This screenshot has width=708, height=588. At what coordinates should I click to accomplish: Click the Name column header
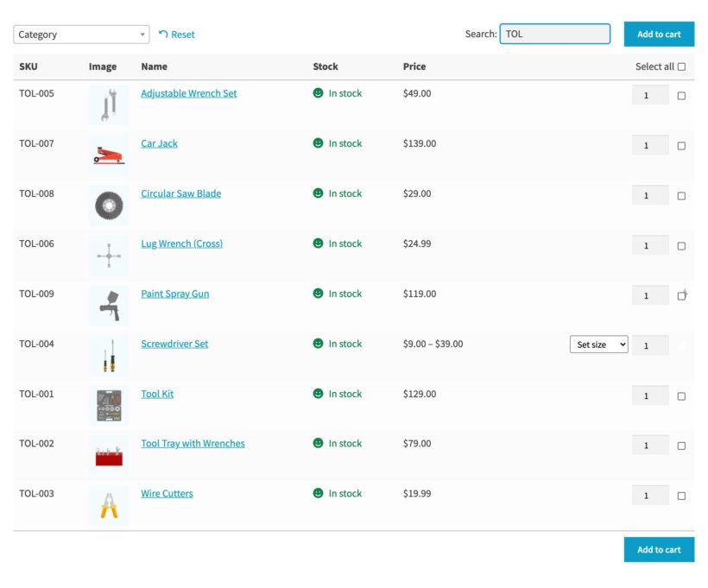pyautogui.click(x=154, y=66)
